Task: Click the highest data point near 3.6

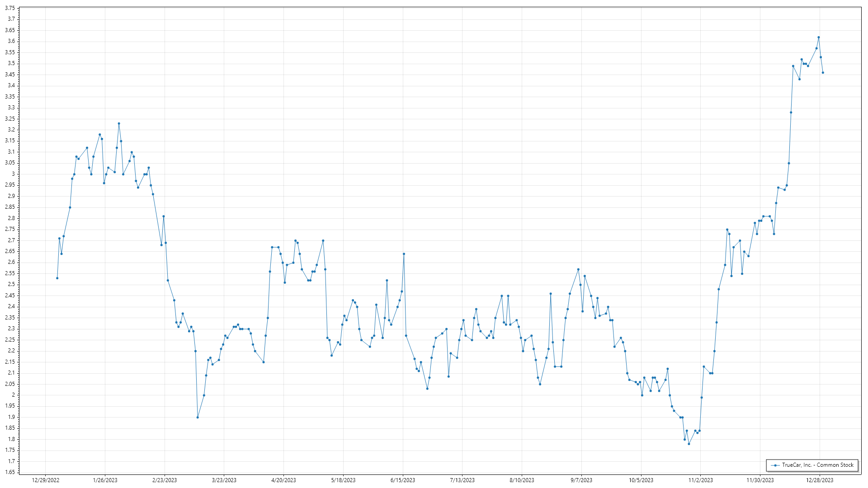Action: (819, 38)
